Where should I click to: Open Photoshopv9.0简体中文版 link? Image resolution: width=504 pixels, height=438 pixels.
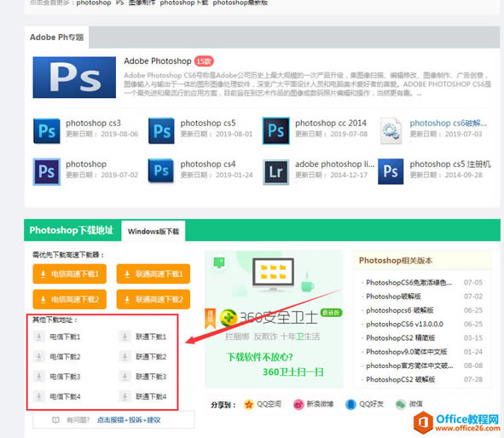pyautogui.click(x=407, y=352)
